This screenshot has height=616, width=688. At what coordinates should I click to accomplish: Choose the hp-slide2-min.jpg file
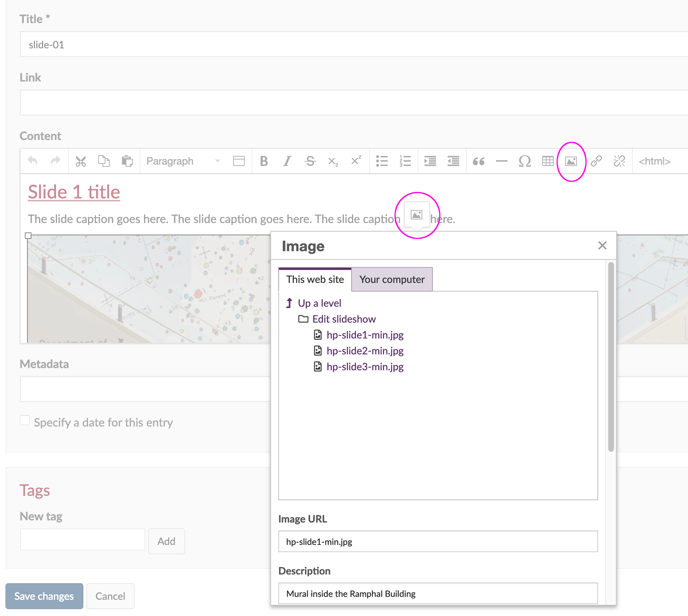pyautogui.click(x=365, y=351)
